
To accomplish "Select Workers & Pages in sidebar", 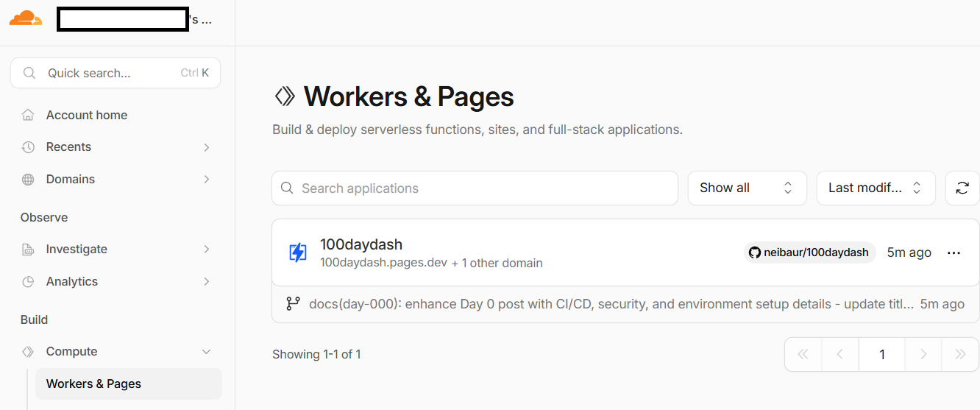I will (x=129, y=384).
